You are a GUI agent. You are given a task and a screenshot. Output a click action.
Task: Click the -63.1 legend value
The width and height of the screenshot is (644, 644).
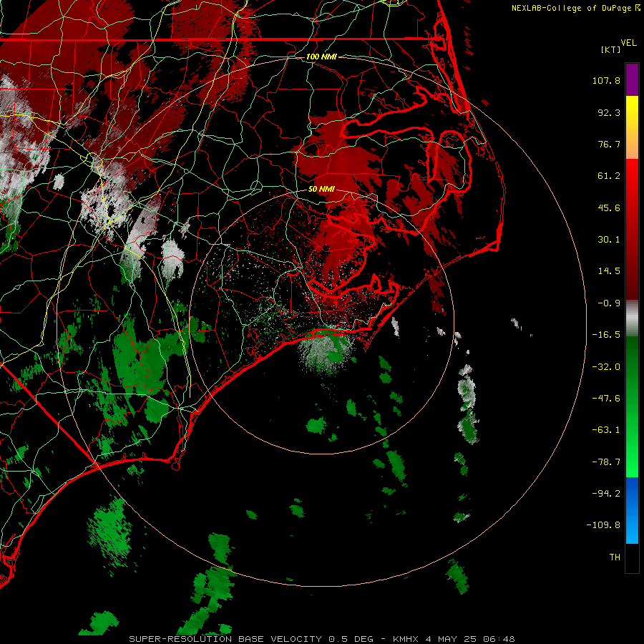click(606, 430)
